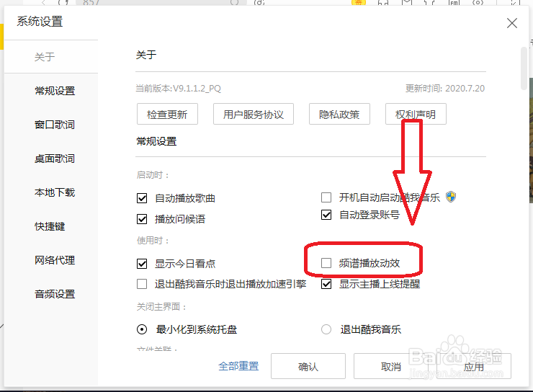Click 应用 button
This screenshot has height=392, width=533.
(474, 366)
